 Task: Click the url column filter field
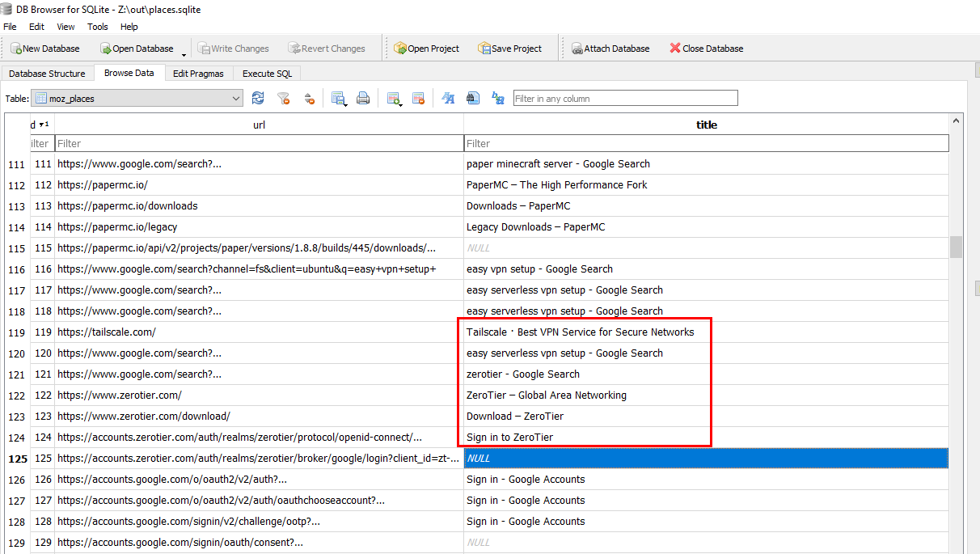pos(259,143)
